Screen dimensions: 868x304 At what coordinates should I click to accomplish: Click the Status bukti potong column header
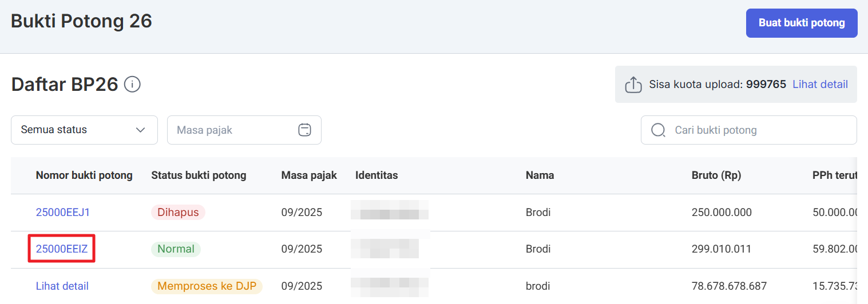(x=199, y=175)
